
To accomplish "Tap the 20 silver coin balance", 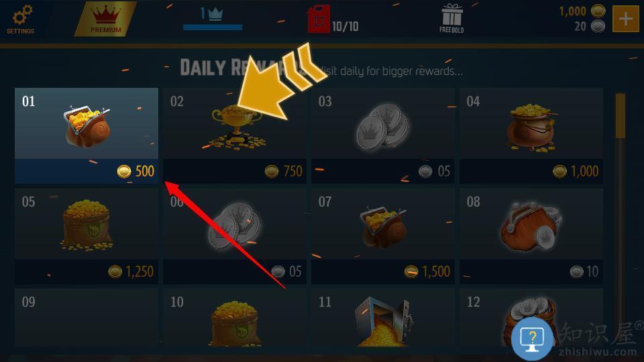I will coord(590,27).
